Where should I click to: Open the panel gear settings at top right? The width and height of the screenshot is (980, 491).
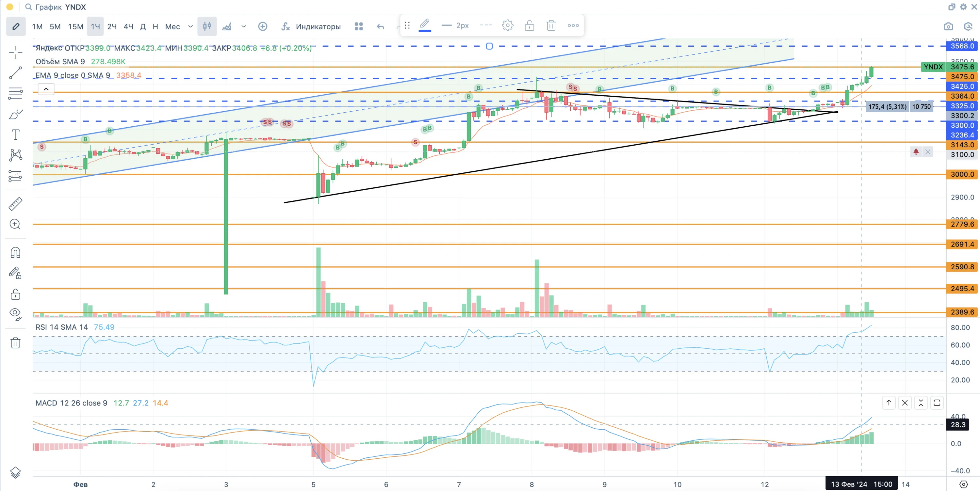click(963, 7)
